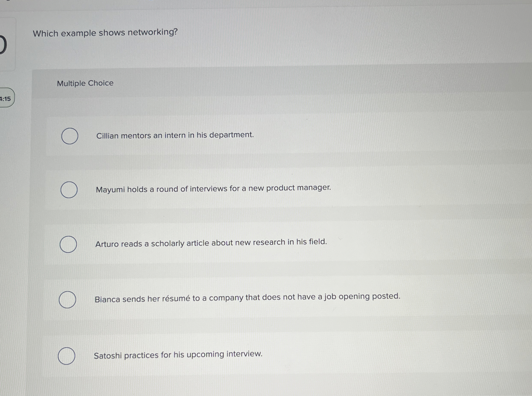Click the Multiple Choice label

85,83
